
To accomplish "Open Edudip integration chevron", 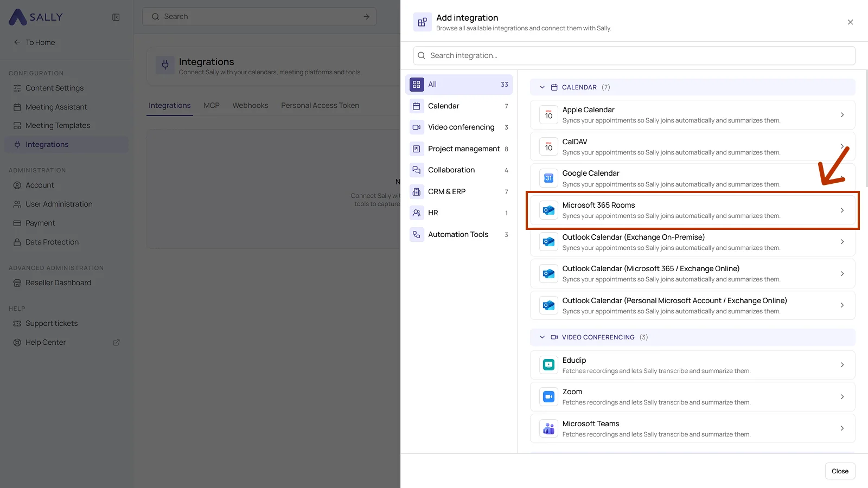I will [842, 365].
